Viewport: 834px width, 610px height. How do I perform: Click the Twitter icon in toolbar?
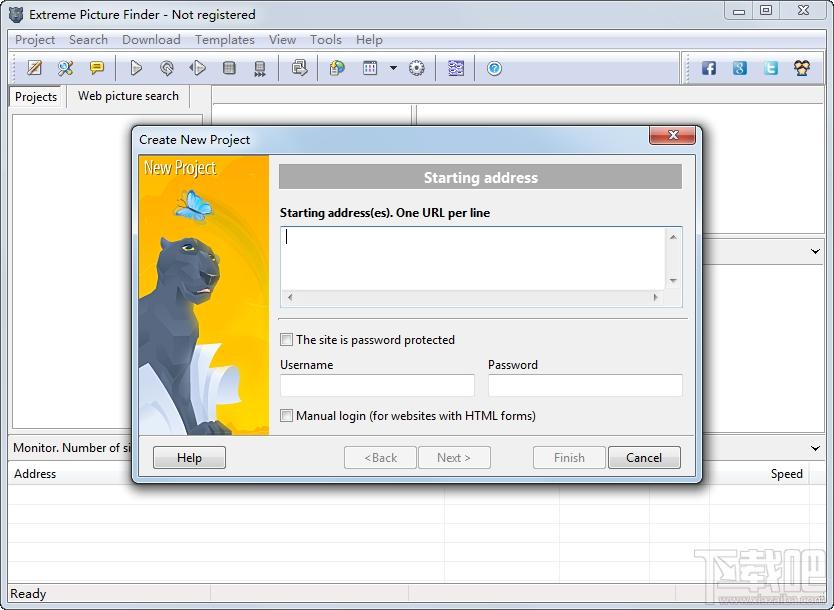click(771, 68)
